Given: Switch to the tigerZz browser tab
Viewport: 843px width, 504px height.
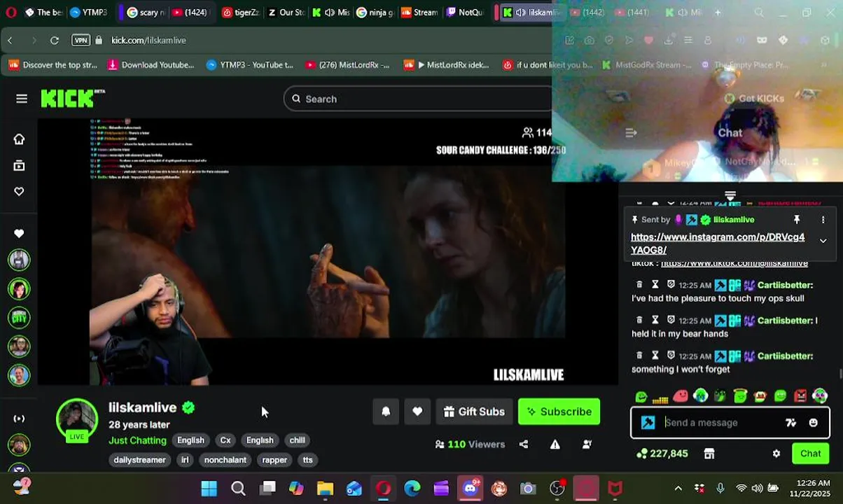Looking at the screenshot, I should click(x=241, y=13).
